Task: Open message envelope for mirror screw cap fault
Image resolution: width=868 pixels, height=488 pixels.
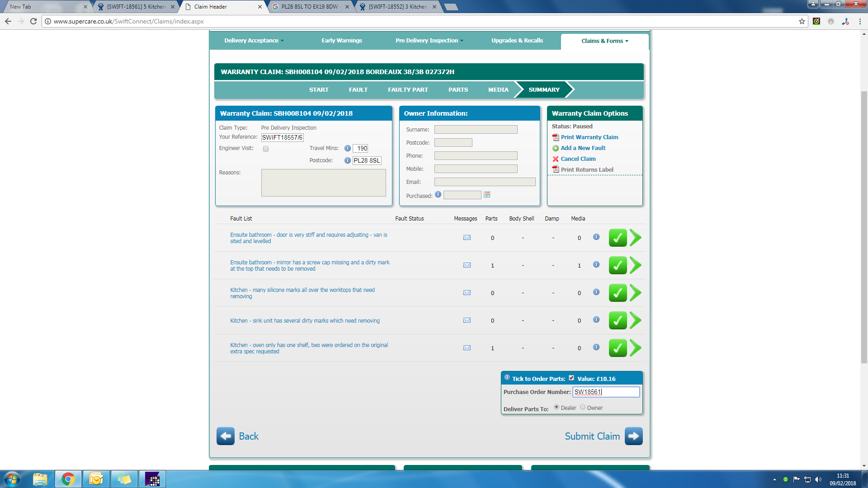Action: 467,265
